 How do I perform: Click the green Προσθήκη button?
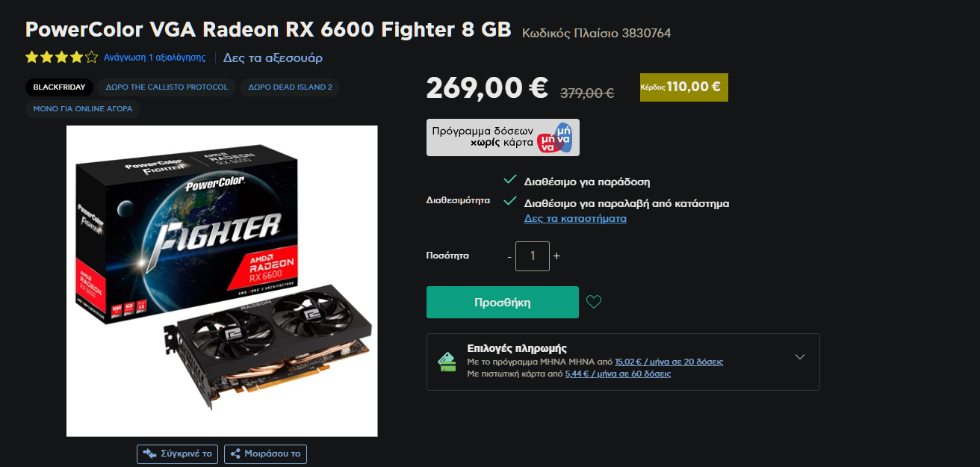(x=503, y=302)
